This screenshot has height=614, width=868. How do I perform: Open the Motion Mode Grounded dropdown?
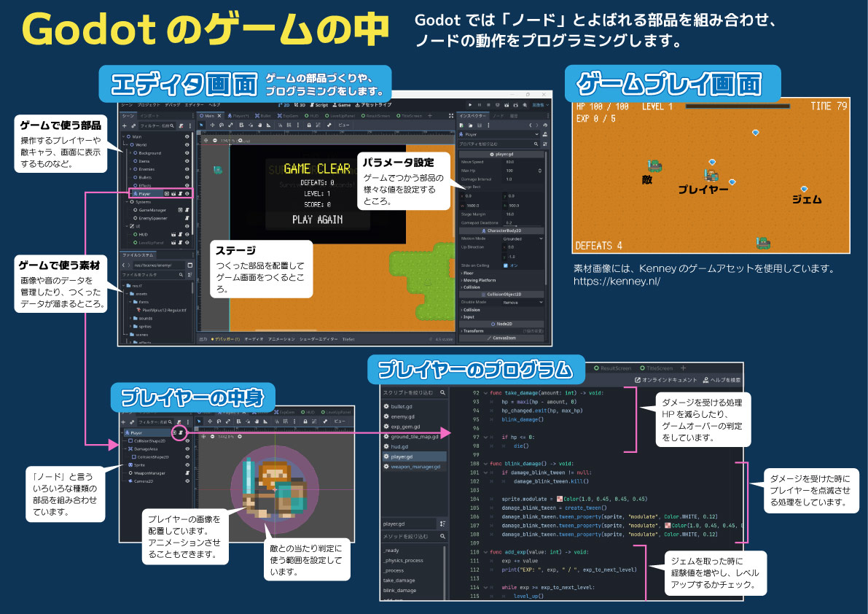click(523, 238)
